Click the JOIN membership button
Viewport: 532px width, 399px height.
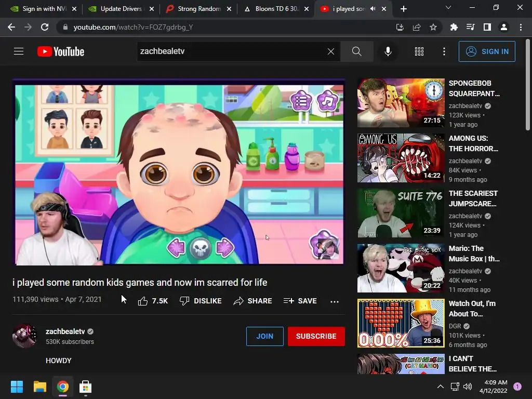[x=264, y=336]
